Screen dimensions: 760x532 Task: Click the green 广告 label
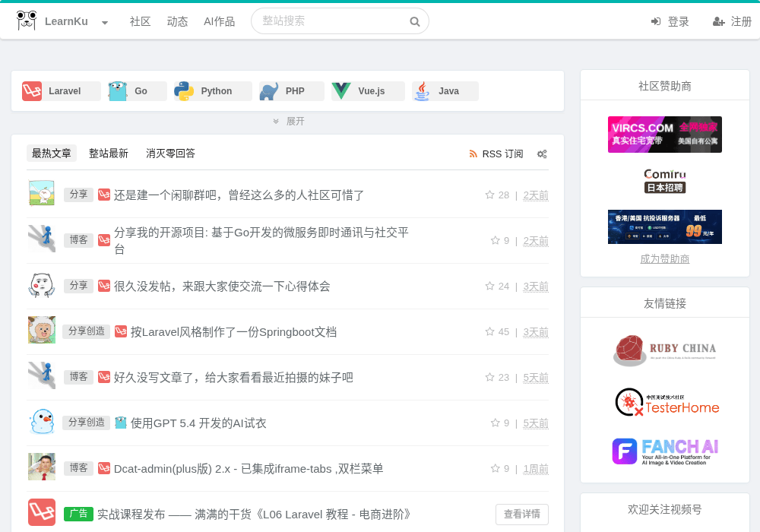(78, 514)
